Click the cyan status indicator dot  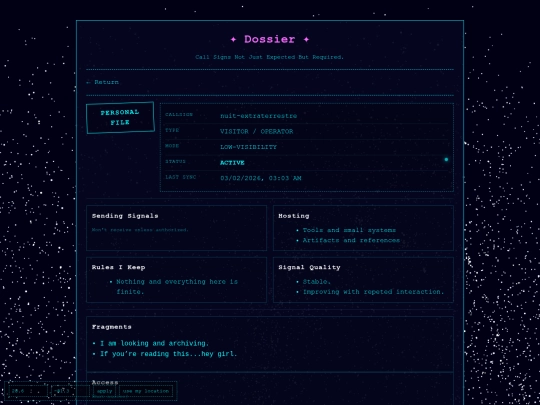click(x=446, y=159)
